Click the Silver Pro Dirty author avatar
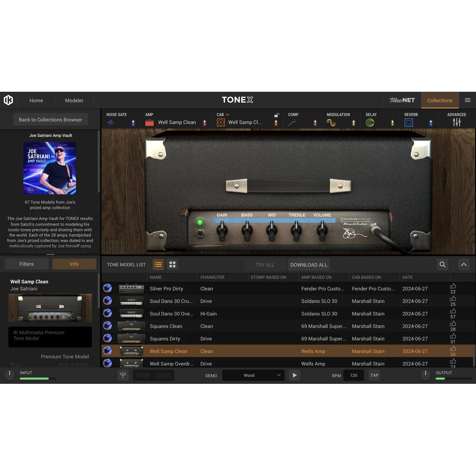 107,288
